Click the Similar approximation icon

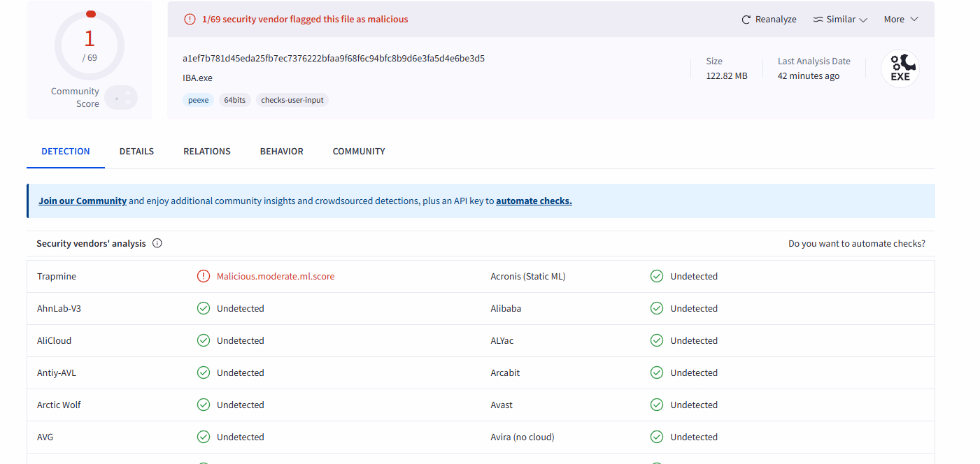(818, 20)
